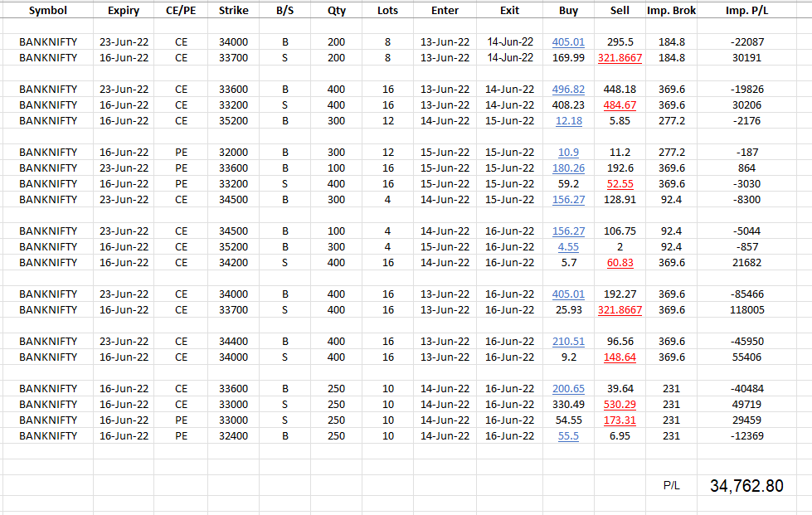Click the 32000 strike cell
Screen dimensions: 812x515
[233, 152]
